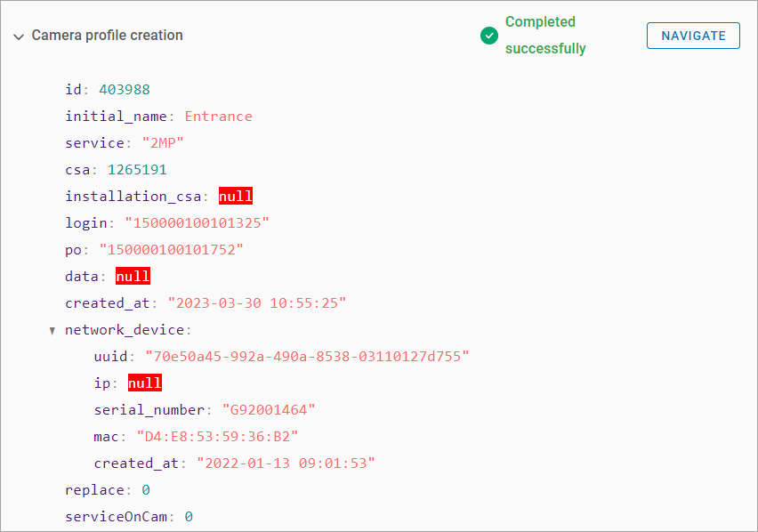The image size is (758, 532).
Task: Click the data null badge
Action: pos(133,277)
